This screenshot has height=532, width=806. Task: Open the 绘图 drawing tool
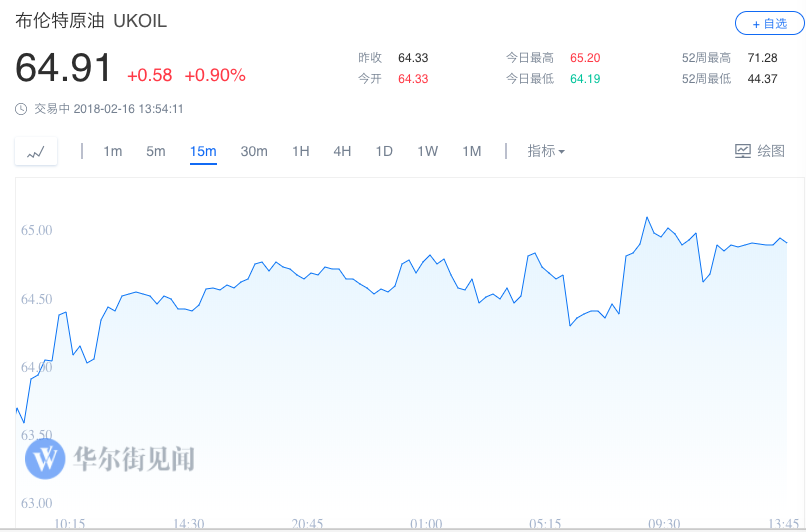point(760,151)
